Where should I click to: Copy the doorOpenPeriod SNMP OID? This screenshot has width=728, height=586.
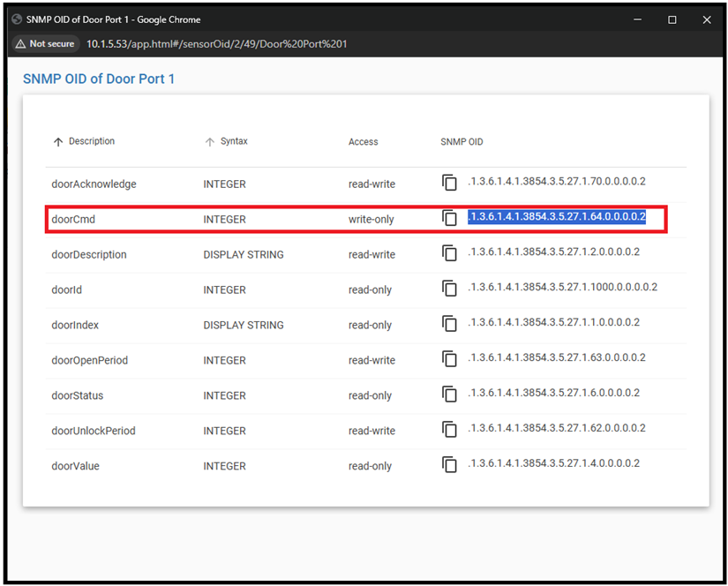(x=449, y=359)
